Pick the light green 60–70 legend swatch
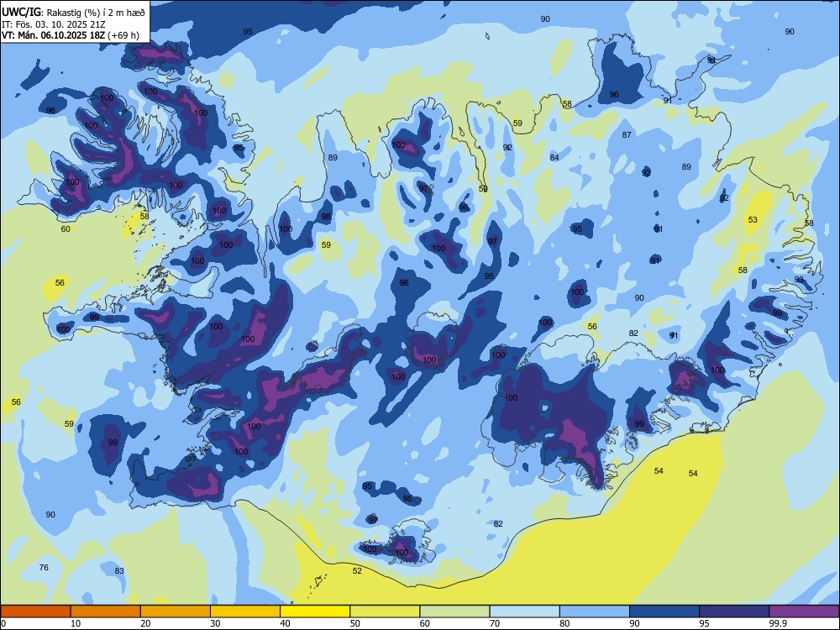Viewport: 840px width, 630px height. (454, 612)
